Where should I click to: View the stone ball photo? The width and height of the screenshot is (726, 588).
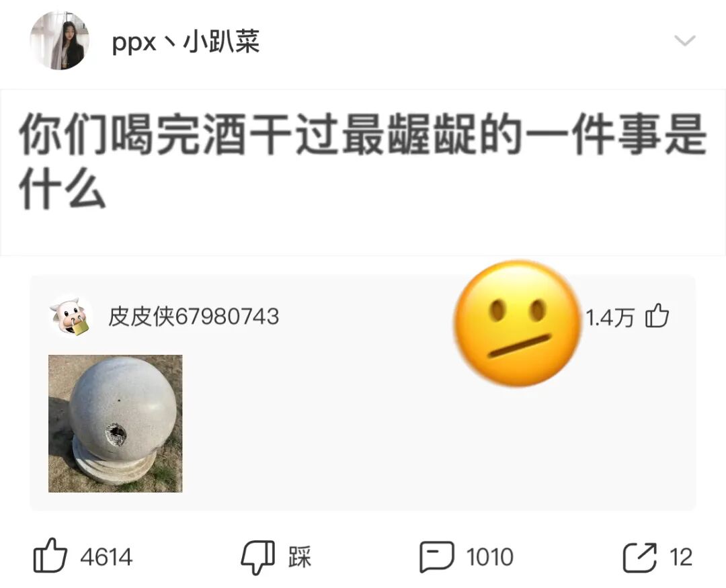116,423
